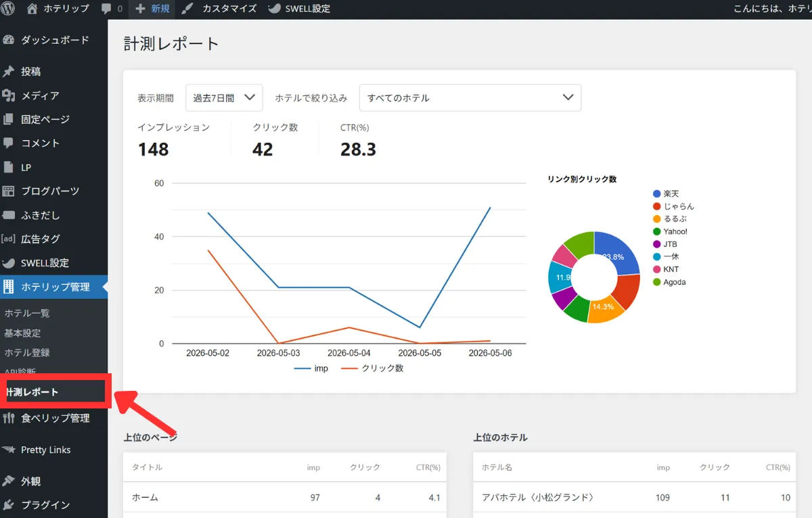Click the blue 23.8% donut chart slice

coord(619,255)
